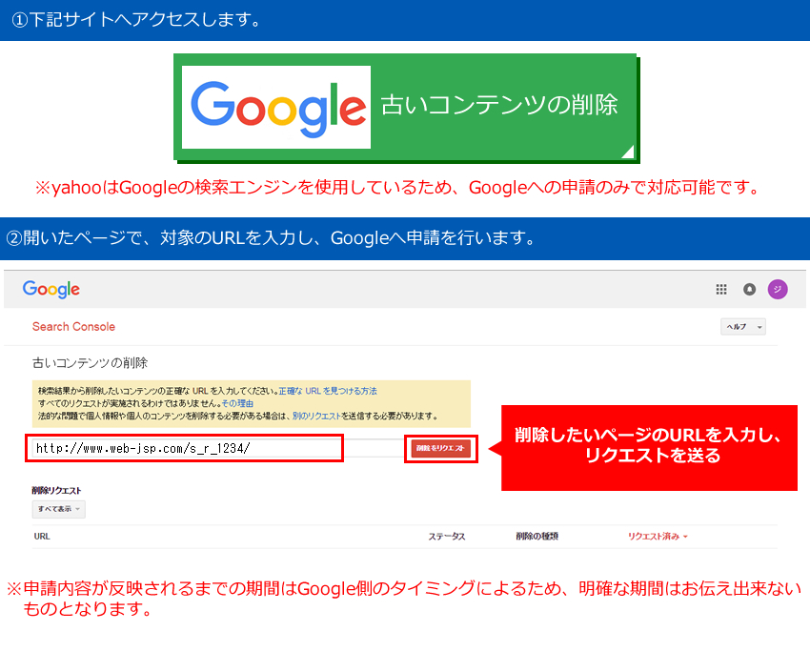Open the notifications bell icon

click(749, 289)
